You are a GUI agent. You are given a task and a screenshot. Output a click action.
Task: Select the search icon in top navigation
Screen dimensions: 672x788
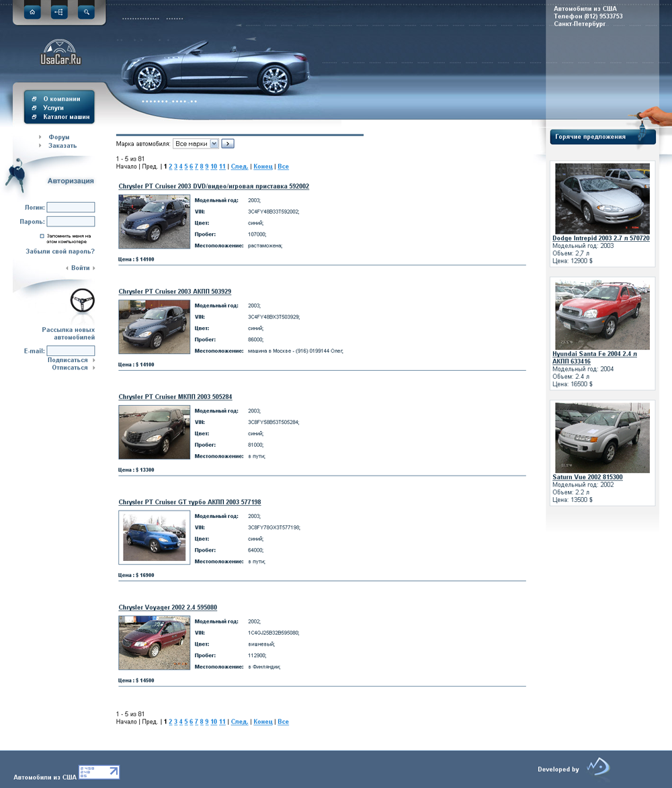pyautogui.click(x=85, y=11)
